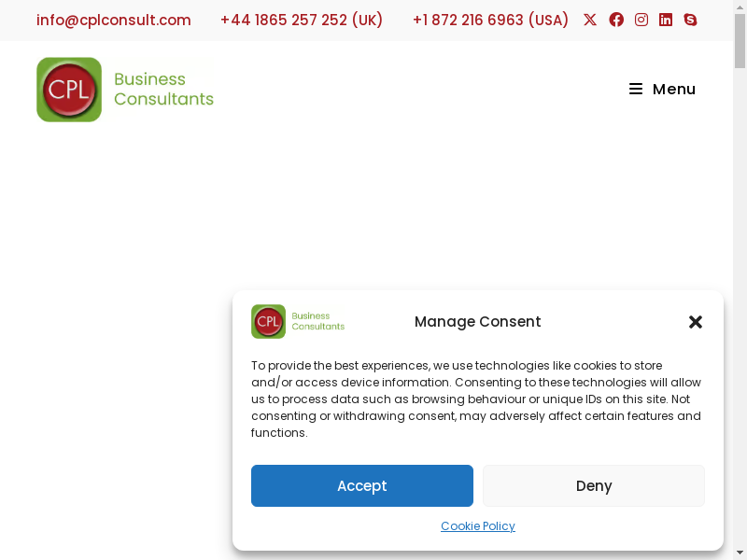This screenshot has height=560, width=747.
Task: Click the vertical scrollbar thumb
Action: point(740,42)
